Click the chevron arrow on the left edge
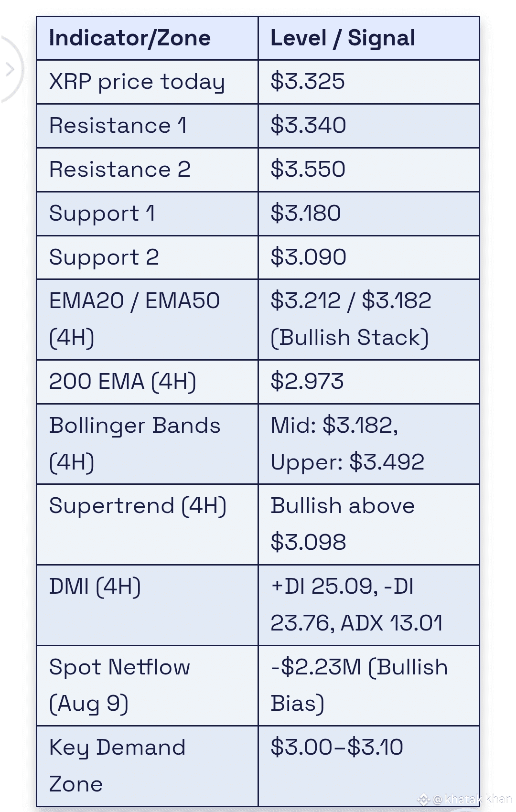This screenshot has height=812, width=516. pyautogui.click(x=9, y=70)
